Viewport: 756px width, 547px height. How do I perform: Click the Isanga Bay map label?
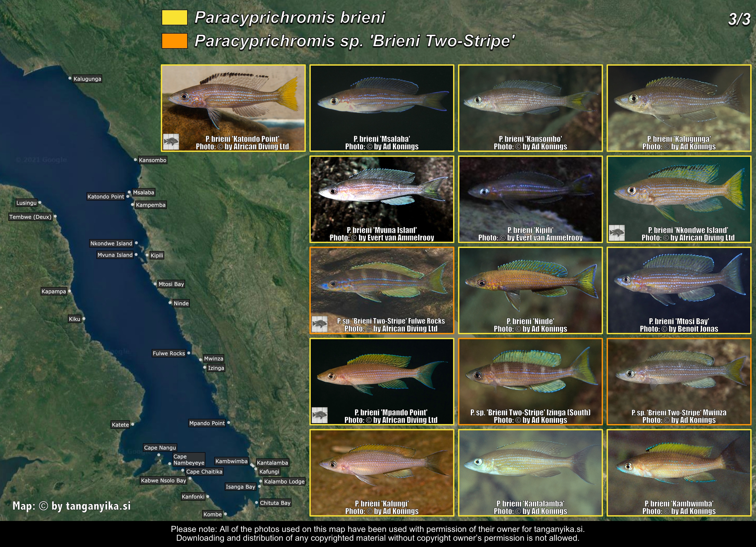point(240,487)
